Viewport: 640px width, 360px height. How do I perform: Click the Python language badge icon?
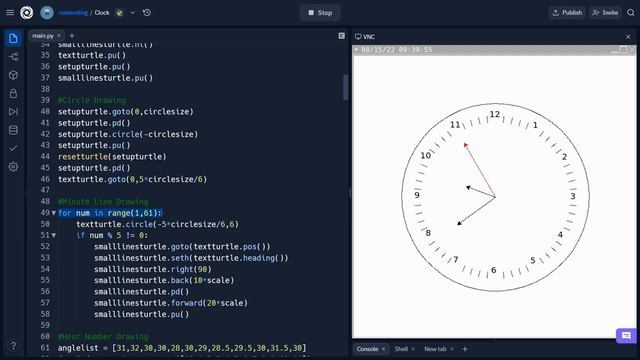[x=120, y=13]
